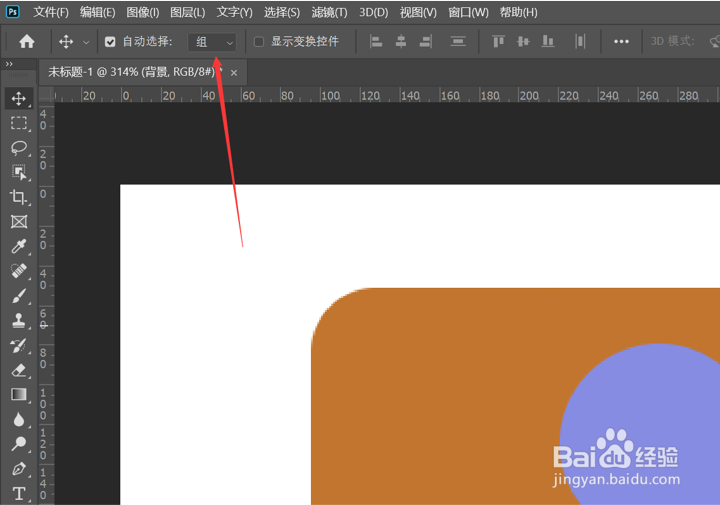
Task: Open the Window menu
Action: (x=468, y=12)
